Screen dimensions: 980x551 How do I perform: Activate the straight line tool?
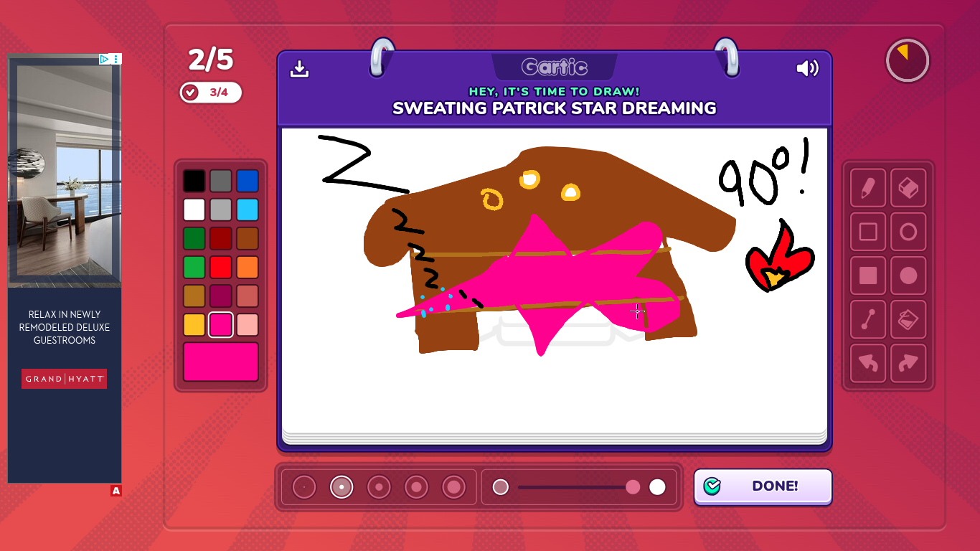tap(868, 319)
